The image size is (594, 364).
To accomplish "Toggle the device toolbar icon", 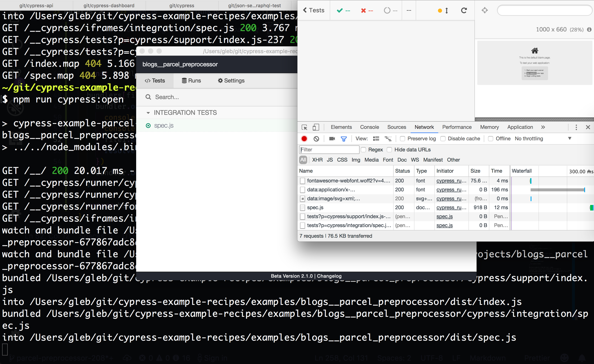I will 316,127.
